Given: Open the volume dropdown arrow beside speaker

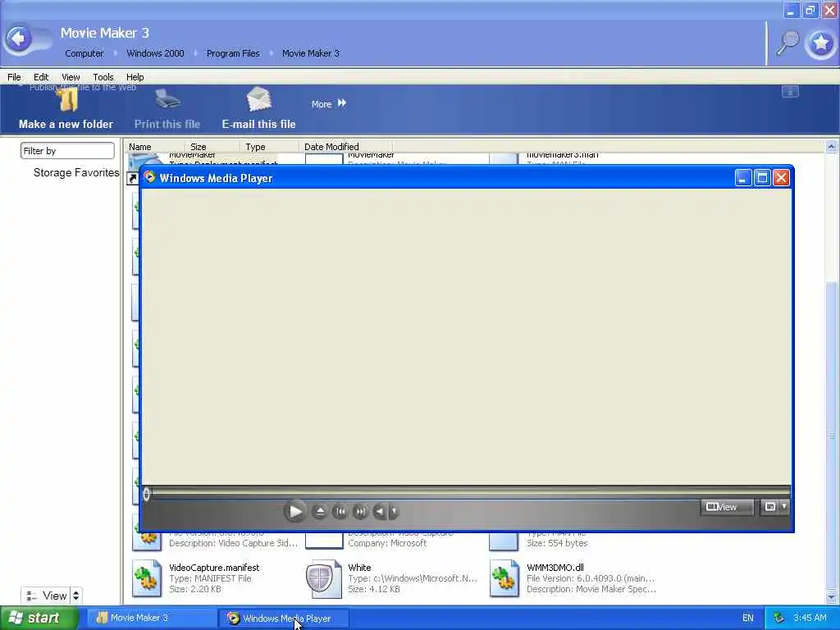Looking at the screenshot, I should click(x=394, y=512).
